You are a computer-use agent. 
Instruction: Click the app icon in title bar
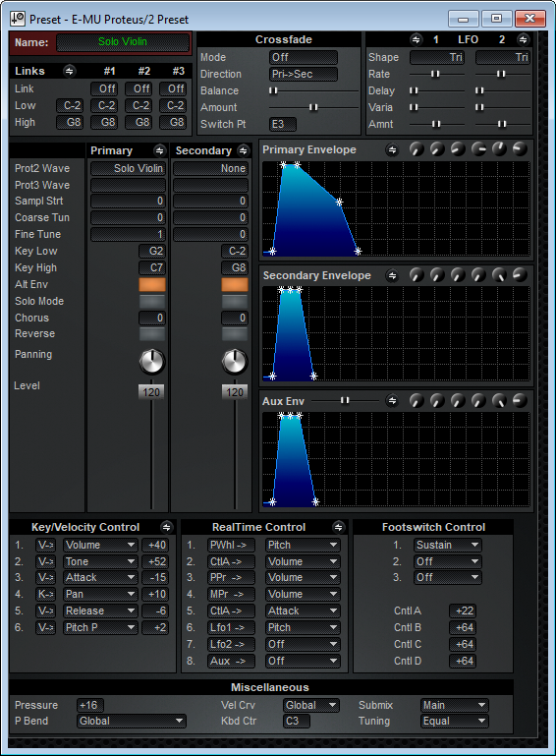(x=18, y=20)
